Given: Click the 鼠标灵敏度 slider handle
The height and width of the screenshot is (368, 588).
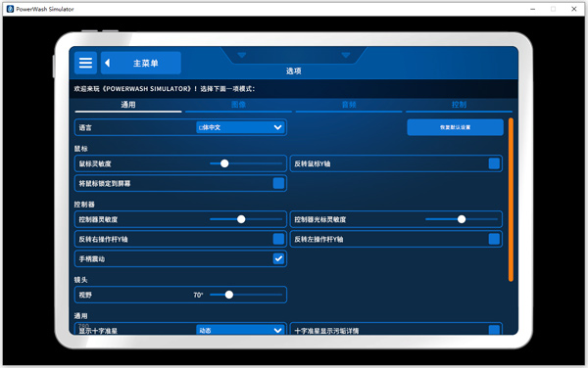Looking at the screenshot, I should (x=224, y=163).
